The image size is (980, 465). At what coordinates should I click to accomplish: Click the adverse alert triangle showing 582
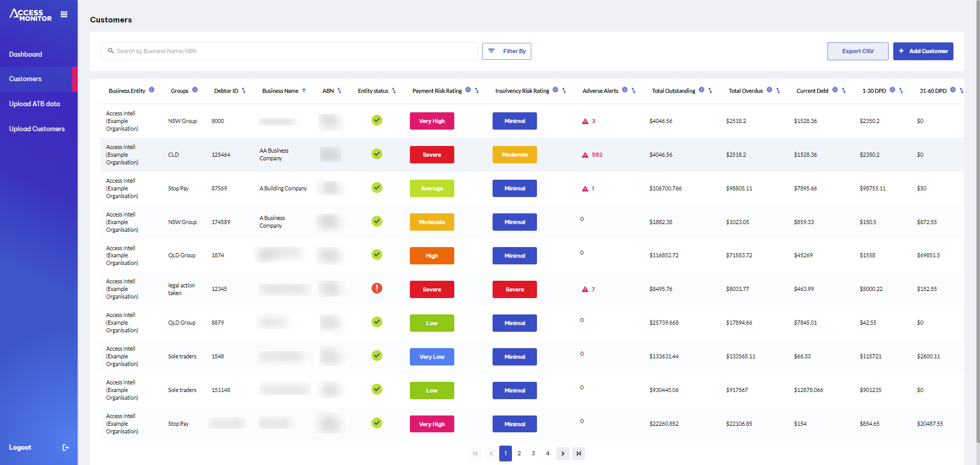(584, 155)
